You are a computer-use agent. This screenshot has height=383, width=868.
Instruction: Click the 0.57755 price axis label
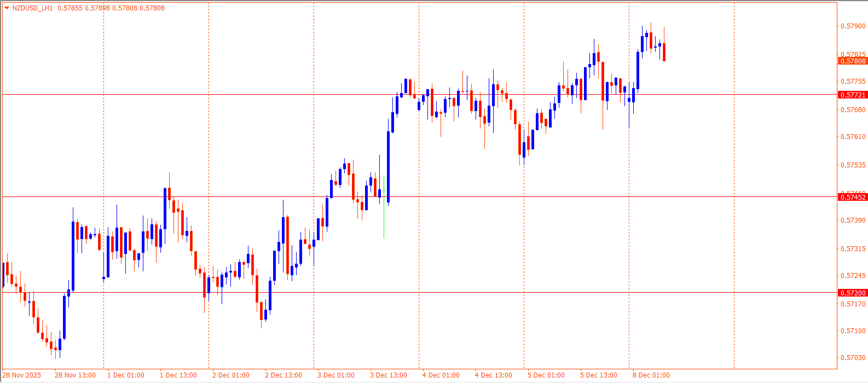(x=853, y=82)
